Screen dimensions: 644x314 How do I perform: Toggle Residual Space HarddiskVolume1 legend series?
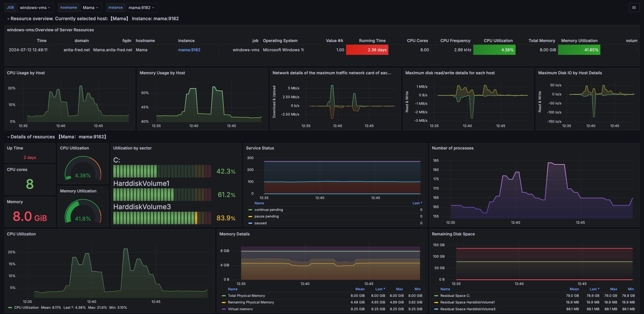coord(467,302)
